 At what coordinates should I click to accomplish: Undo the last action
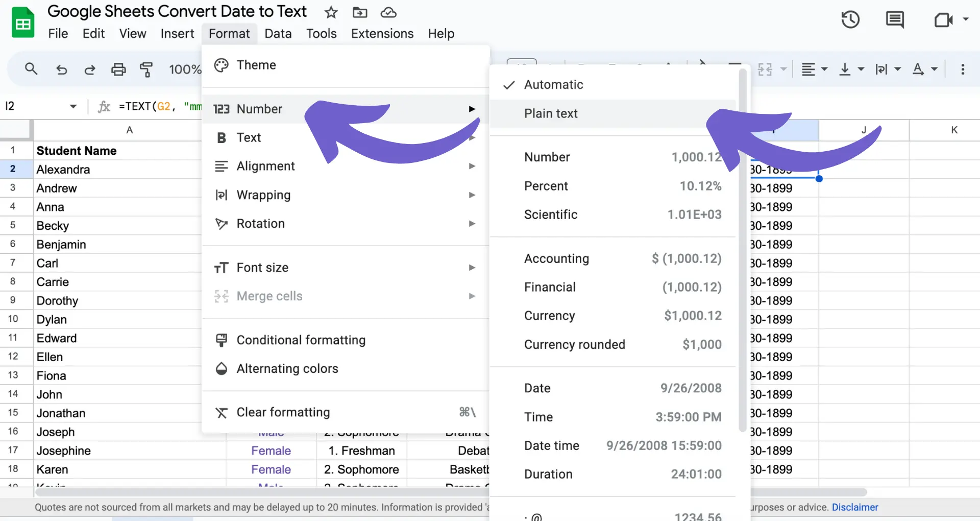pyautogui.click(x=62, y=69)
